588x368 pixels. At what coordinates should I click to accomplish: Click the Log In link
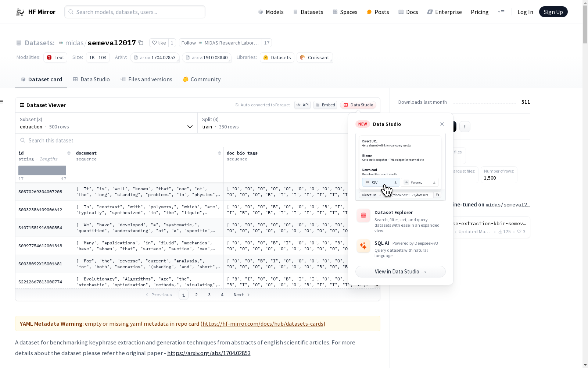(x=525, y=12)
